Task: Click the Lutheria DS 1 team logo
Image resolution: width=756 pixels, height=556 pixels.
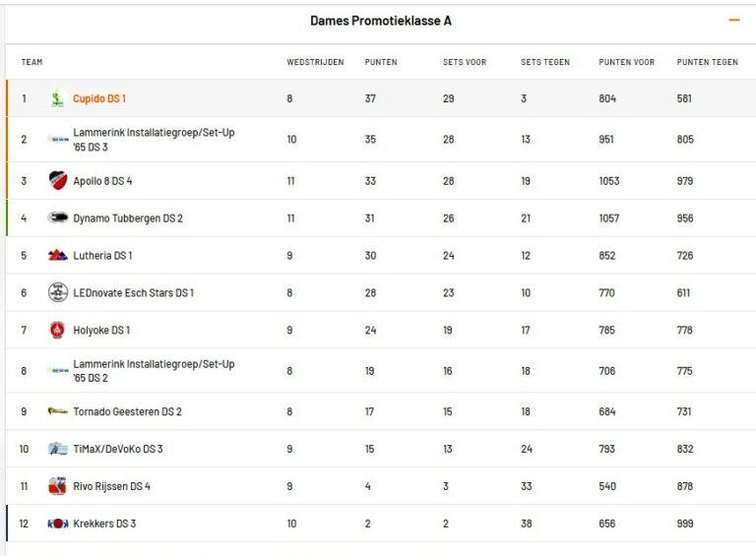Action: click(x=58, y=256)
